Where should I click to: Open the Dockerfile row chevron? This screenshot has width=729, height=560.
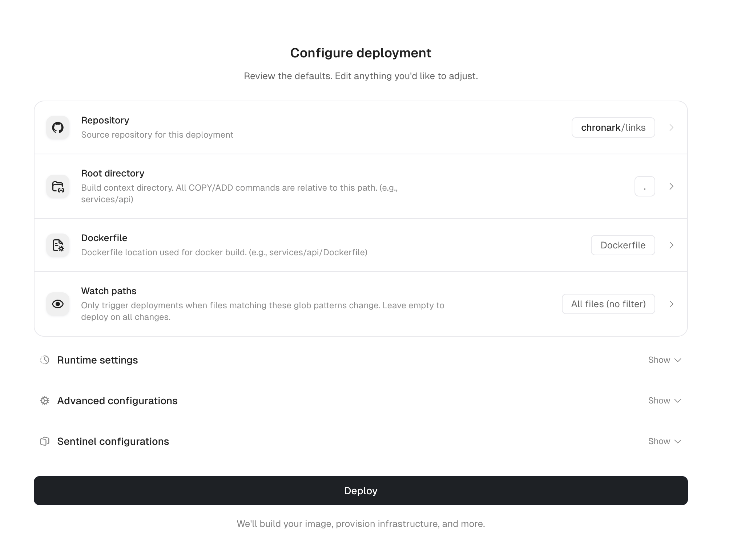pos(672,245)
